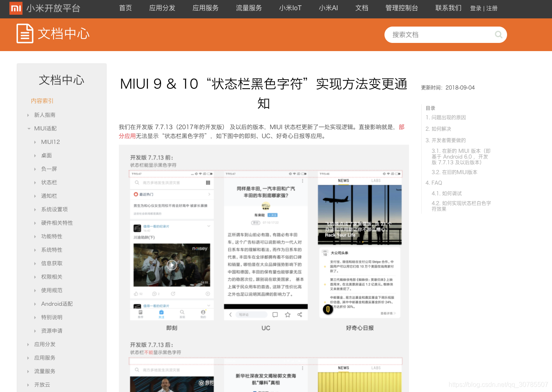
Task: Open the 流量服务 top menu
Action: (249, 8)
